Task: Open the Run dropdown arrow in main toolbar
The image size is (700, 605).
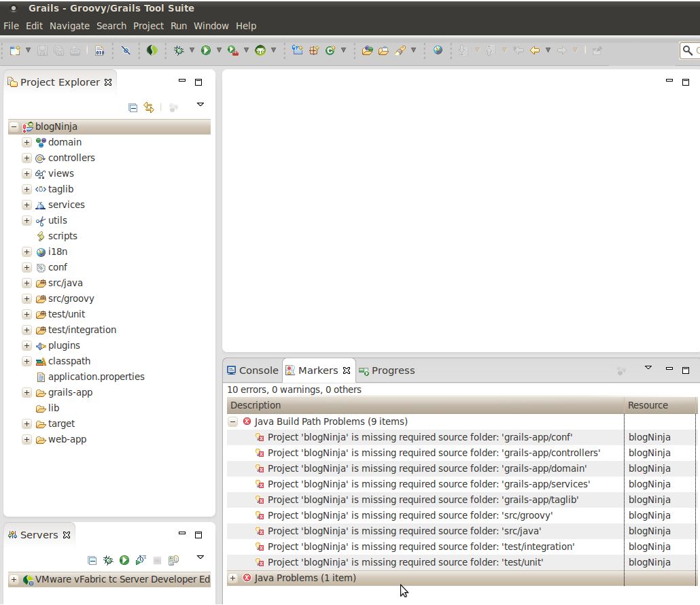Action: click(x=220, y=50)
